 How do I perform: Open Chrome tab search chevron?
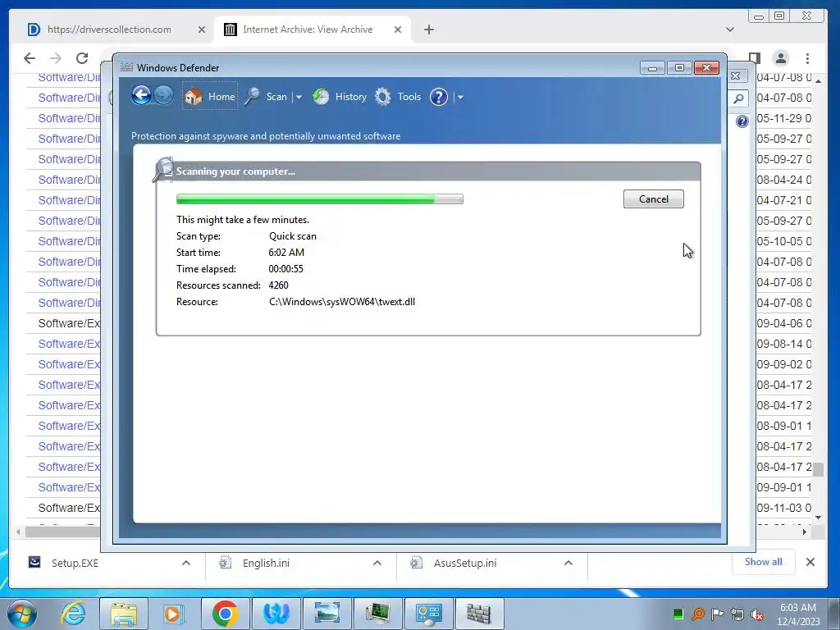point(729,30)
